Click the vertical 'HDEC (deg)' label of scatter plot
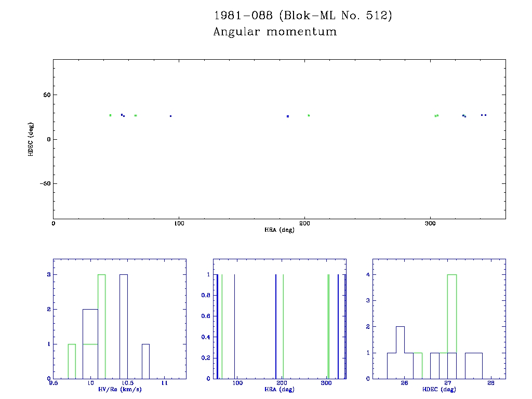This screenshot has height=399, width=532. (x=31, y=139)
